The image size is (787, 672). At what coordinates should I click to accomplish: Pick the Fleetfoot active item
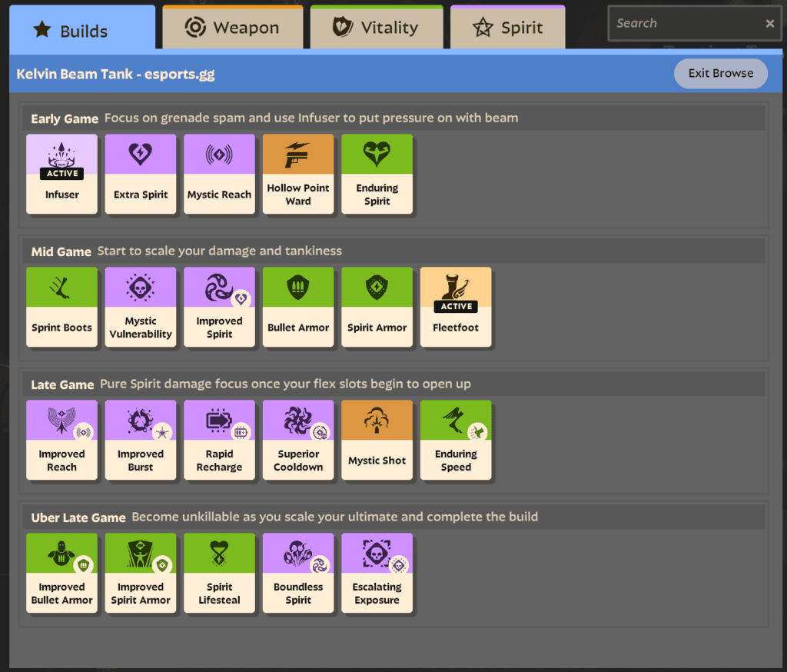pos(456,306)
